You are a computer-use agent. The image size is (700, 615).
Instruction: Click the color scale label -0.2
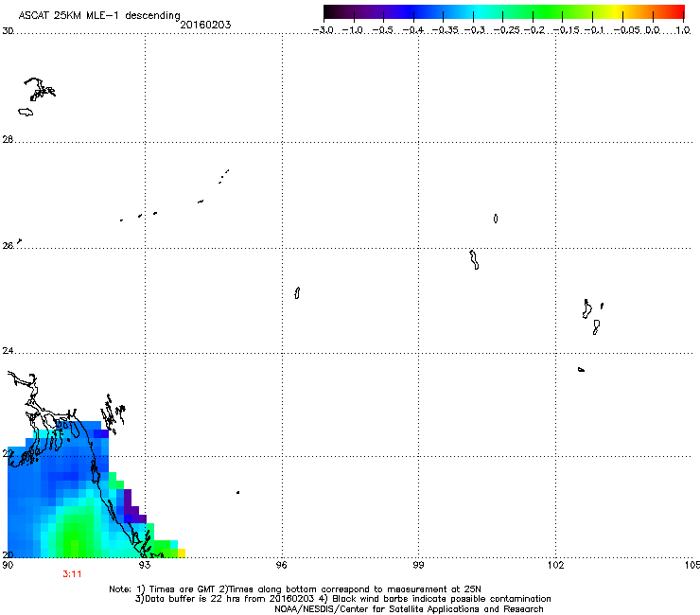click(x=534, y=30)
